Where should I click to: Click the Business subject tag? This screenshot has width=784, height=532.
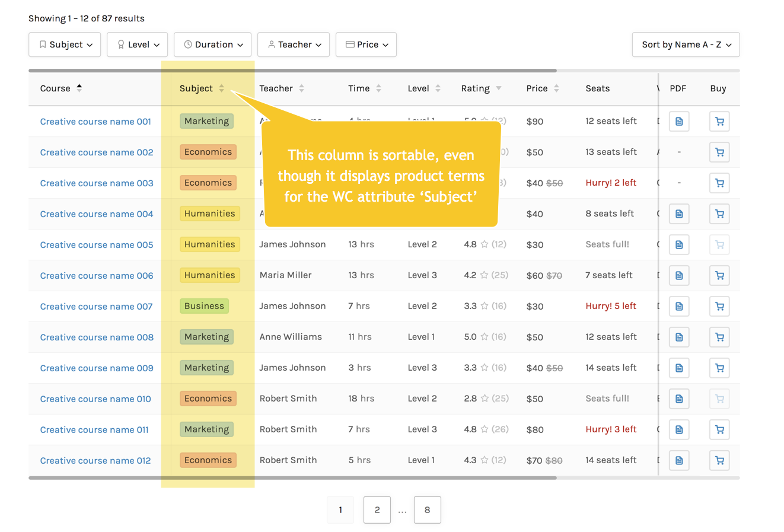[x=204, y=306]
